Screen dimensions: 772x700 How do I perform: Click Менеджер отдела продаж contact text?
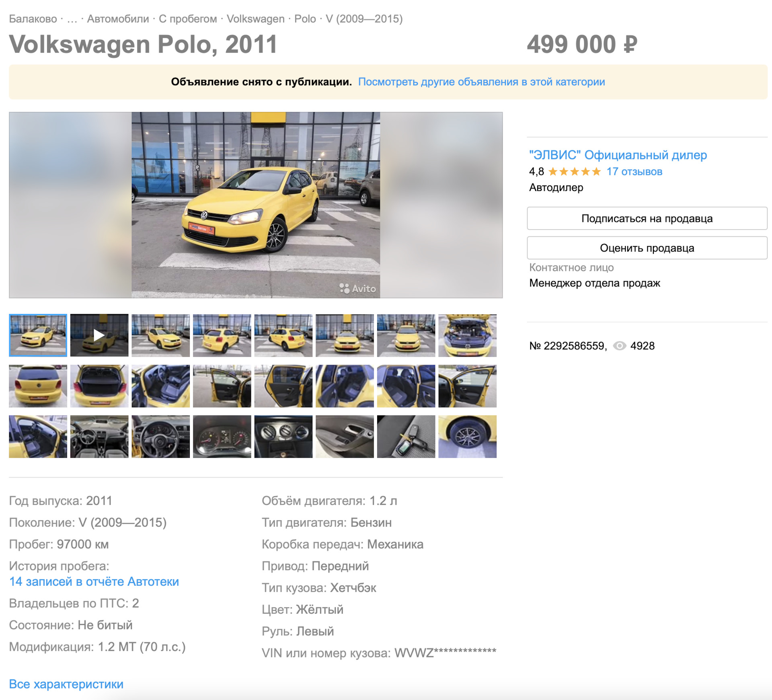point(594,283)
